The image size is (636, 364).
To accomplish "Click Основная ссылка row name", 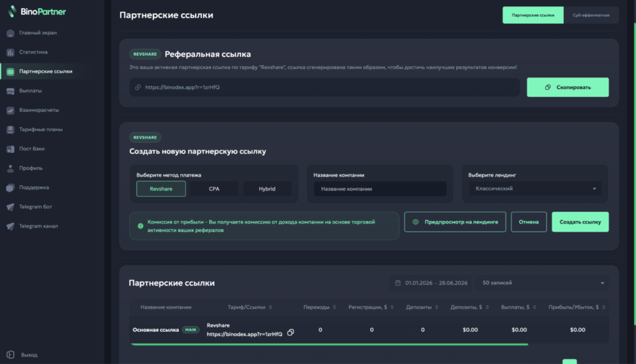I will [x=156, y=330].
